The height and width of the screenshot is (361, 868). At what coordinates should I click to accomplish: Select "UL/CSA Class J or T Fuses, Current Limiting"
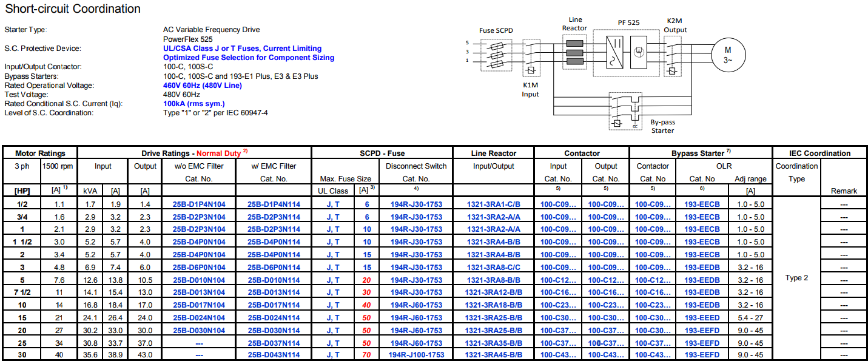coord(242,49)
